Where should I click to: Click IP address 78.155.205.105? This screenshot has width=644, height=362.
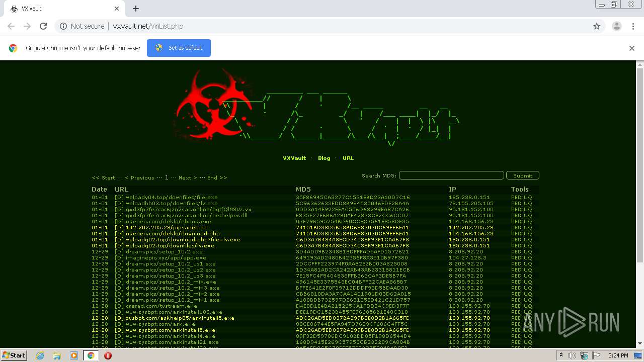coord(471,204)
